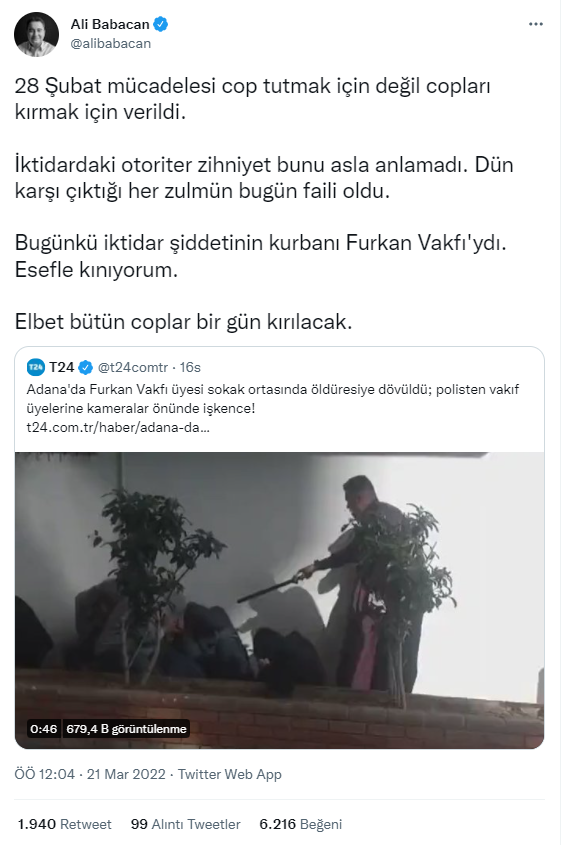View the 1.940 Retweet list
The width and height of the screenshot is (561, 845).
coord(64,825)
